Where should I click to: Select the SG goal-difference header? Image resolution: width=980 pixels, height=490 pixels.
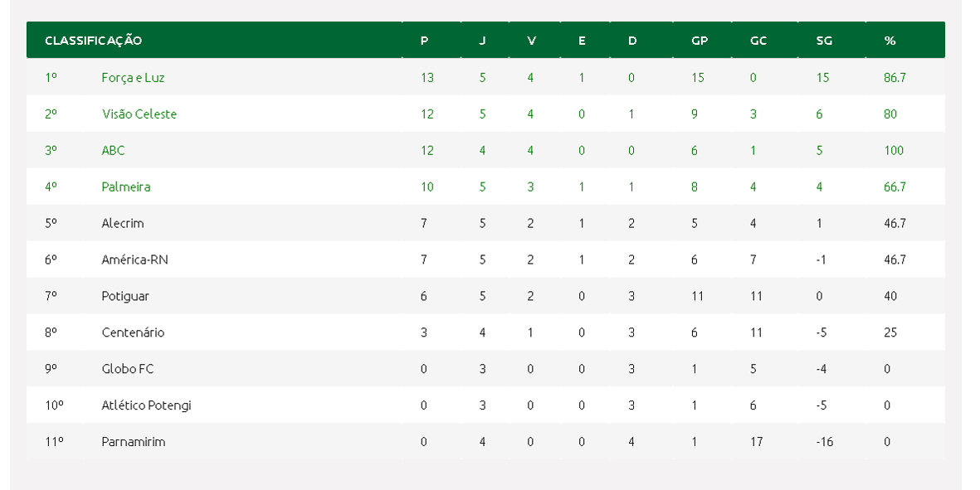click(x=824, y=41)
